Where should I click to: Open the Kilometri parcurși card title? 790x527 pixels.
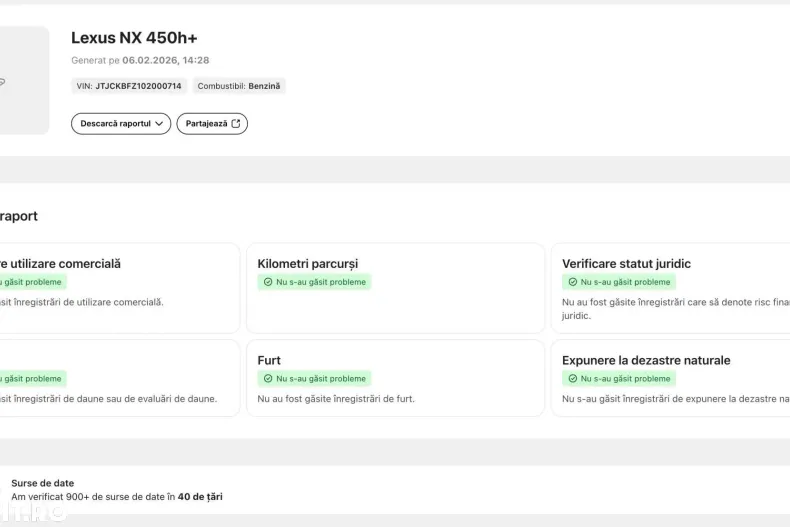tap(307, 264)
